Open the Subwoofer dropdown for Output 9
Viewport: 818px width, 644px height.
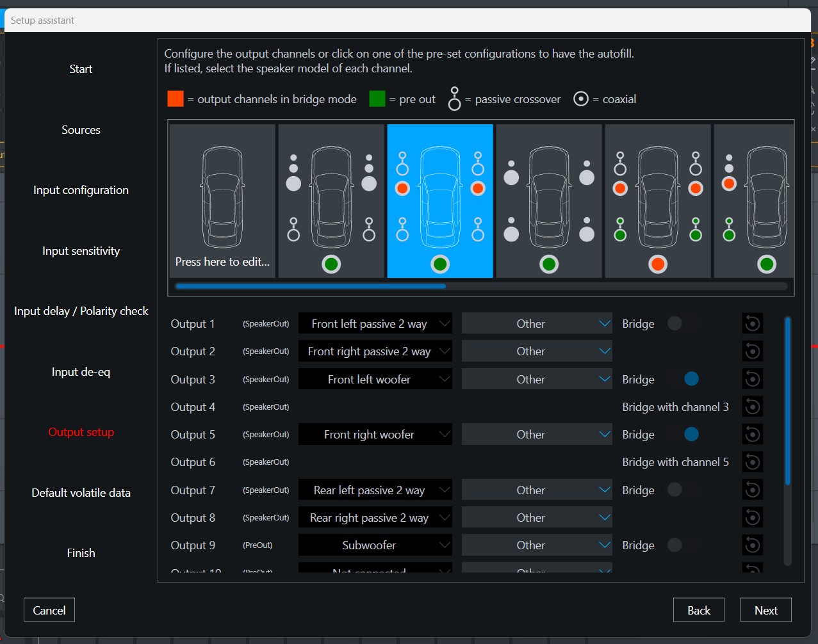pyautogui.click(x=375, y=545)
